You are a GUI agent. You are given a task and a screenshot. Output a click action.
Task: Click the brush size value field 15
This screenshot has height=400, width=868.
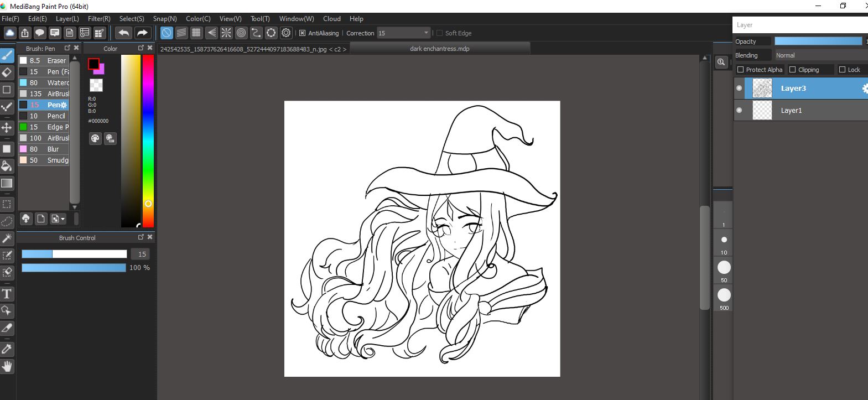[x=141, y=254]
